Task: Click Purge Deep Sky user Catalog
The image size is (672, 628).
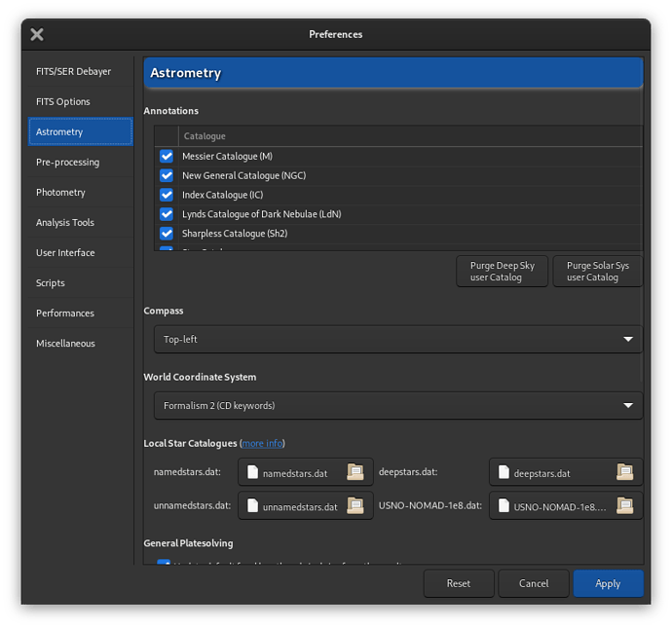Action: [502, 272]
